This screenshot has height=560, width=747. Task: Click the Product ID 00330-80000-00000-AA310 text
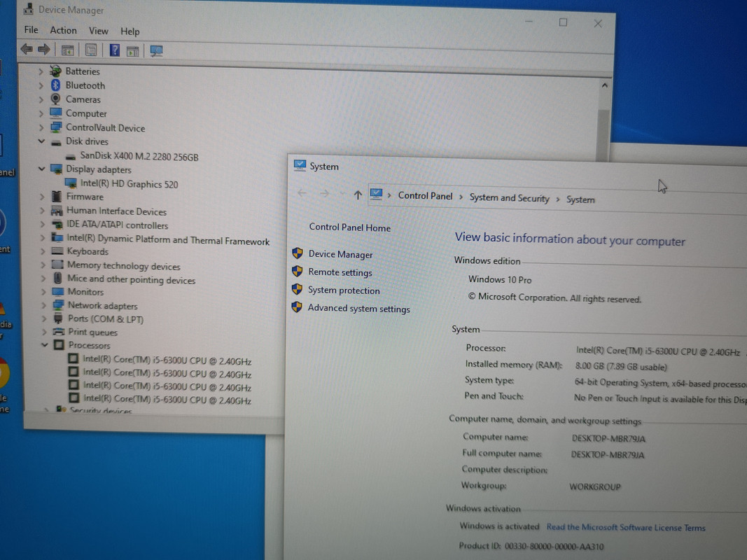(531, 546)
